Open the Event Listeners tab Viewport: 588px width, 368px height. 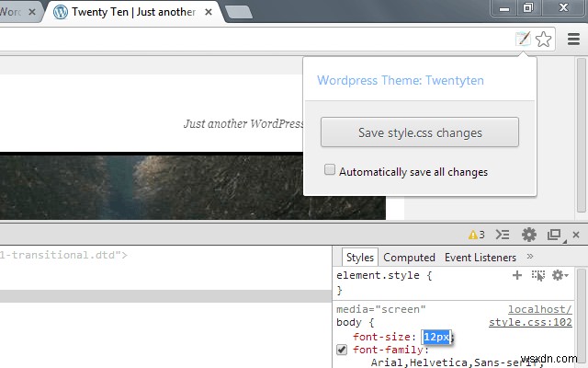tap(481, 258)
